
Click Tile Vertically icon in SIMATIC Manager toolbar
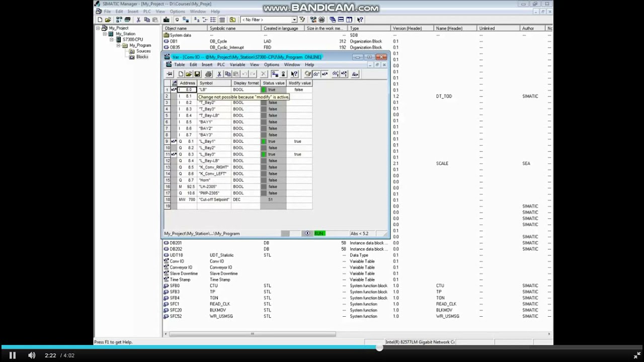click(x=349, y=20)
